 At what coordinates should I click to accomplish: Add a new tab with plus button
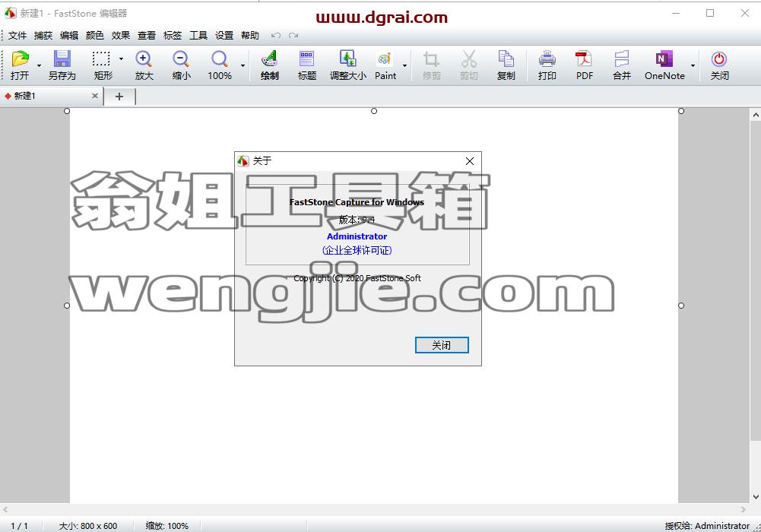coord(119,97)
